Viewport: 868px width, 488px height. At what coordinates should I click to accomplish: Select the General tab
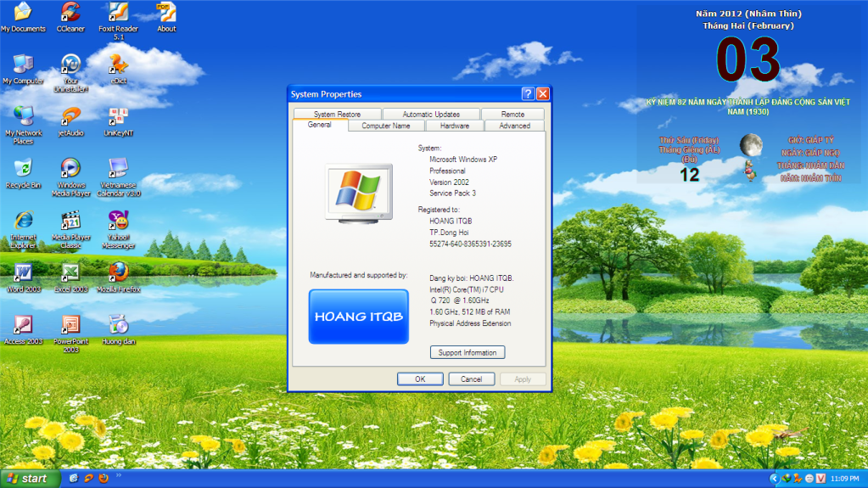pos(319,126)
